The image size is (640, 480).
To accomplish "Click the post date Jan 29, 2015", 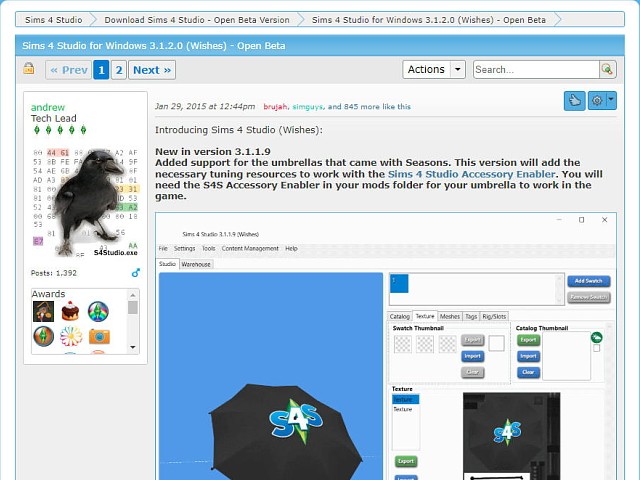I will tap(205, 107).
